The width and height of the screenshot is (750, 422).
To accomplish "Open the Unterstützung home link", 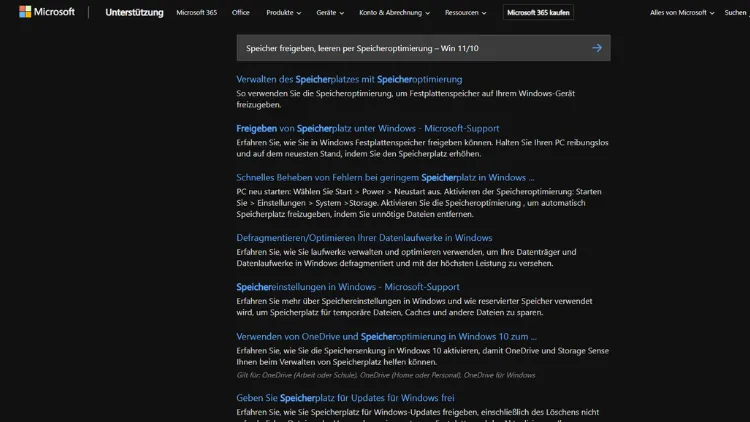I will click(x=134, y=12).
